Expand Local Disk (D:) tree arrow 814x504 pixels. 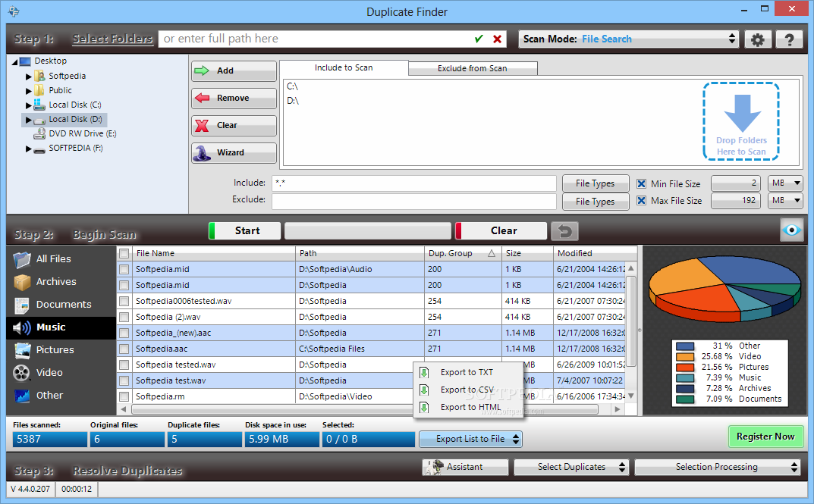click(x=29, y=120)
